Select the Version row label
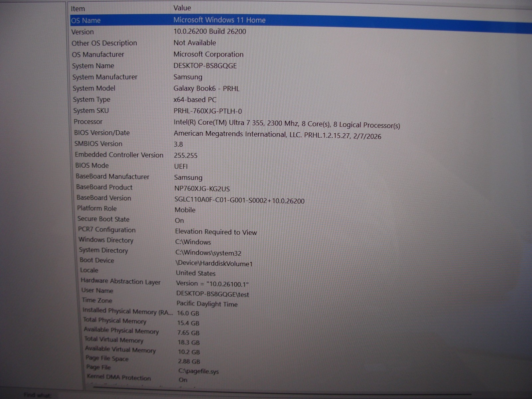 click(x=82, y=32)
